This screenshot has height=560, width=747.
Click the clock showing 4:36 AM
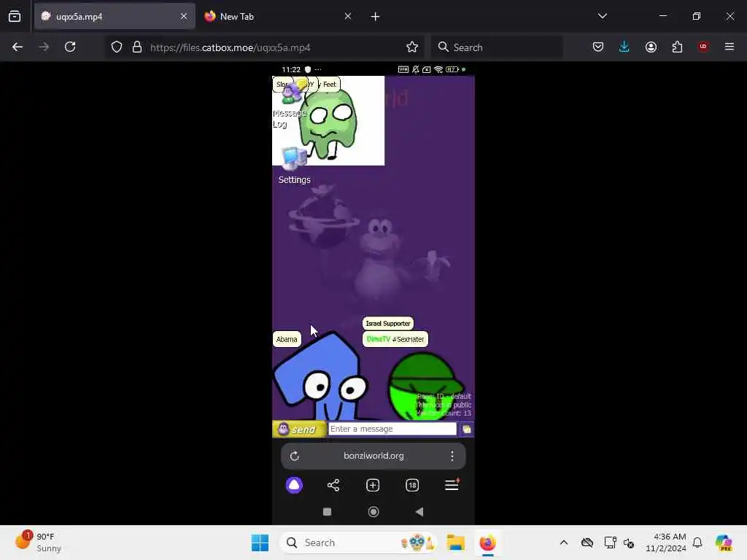click(665, 542)
